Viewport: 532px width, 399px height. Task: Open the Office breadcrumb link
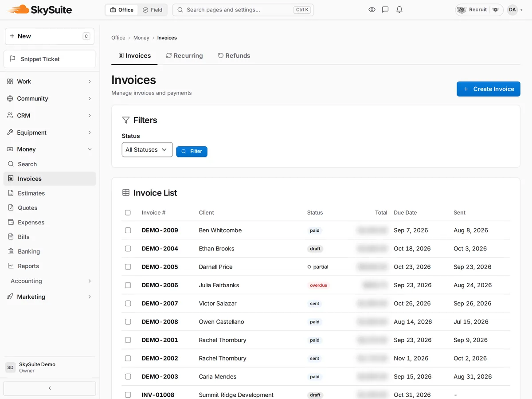point(118,38)
